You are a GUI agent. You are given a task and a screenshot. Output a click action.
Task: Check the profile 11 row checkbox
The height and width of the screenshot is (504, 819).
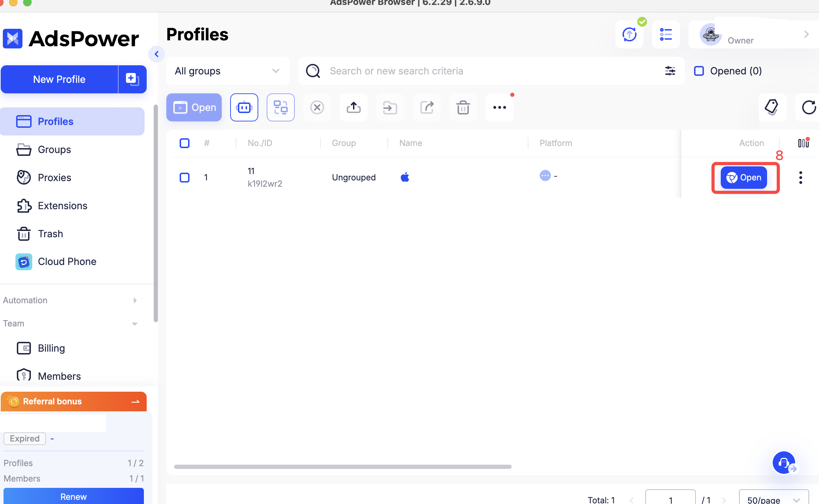185,177
